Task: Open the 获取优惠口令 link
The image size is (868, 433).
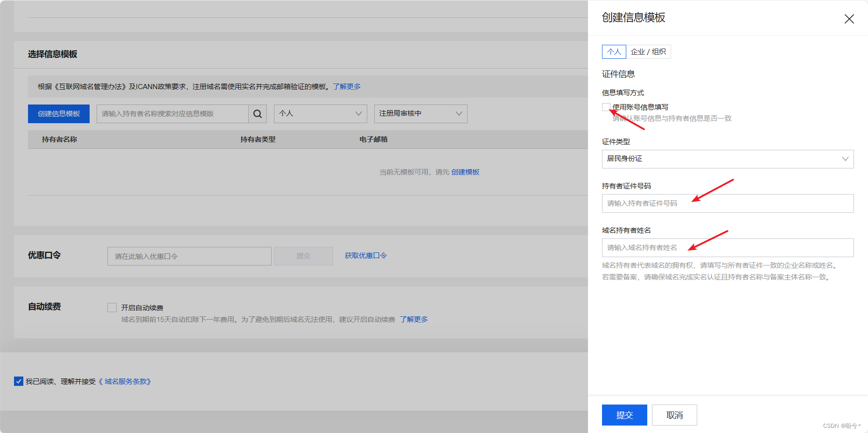Action: 366,256
